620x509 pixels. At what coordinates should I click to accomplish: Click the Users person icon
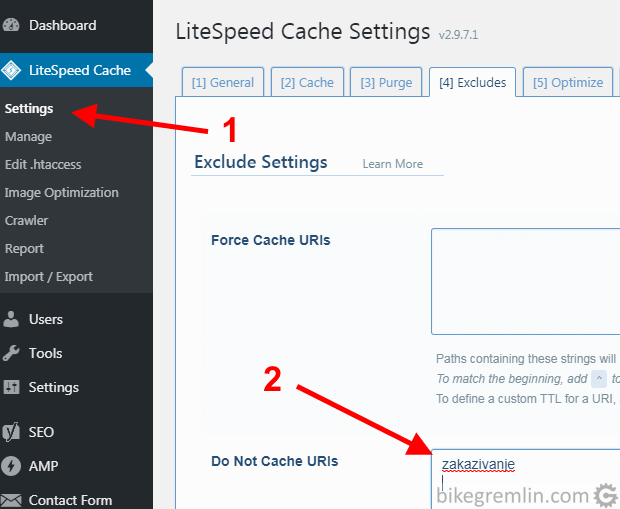coord(11,319)
